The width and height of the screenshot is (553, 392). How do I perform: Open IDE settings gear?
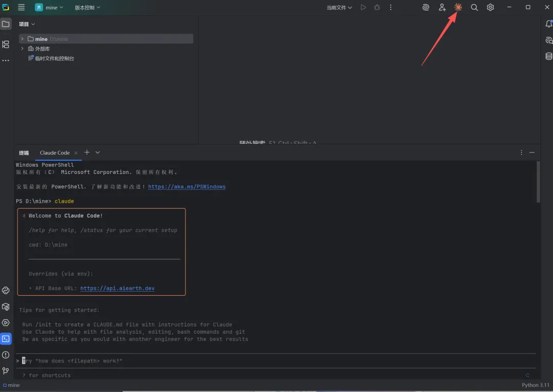[490, 7]
